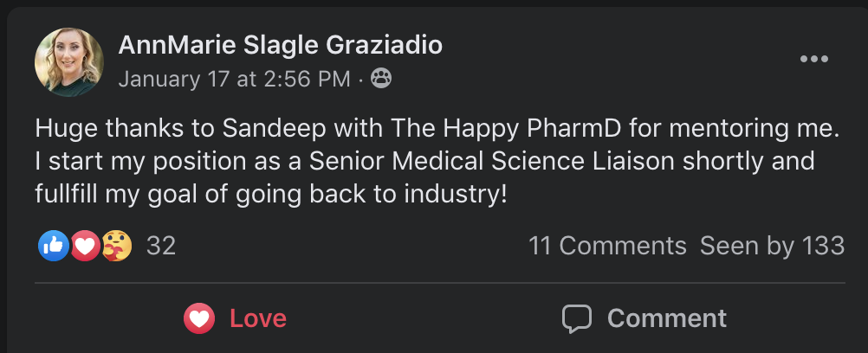The height and width of the screenshot is (353, 868).
Task: Click the care hug emoji reaction
Action: 116,246
